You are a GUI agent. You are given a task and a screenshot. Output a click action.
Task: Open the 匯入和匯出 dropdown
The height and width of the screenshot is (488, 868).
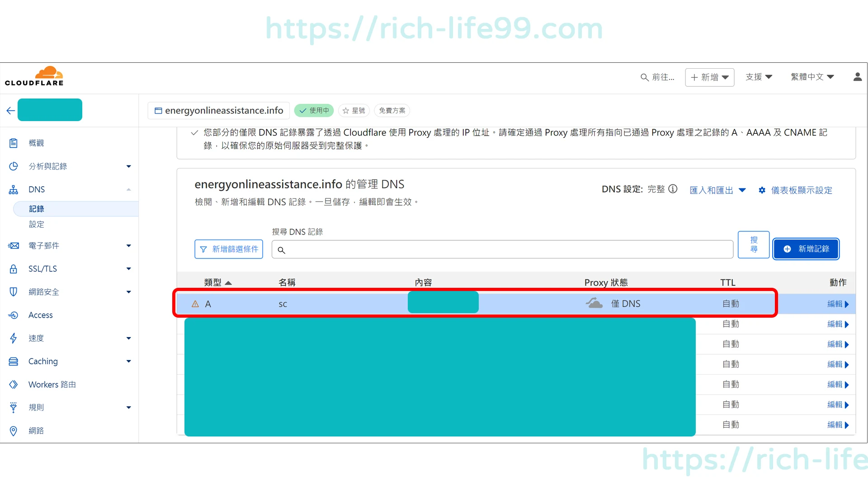[717, 190]
